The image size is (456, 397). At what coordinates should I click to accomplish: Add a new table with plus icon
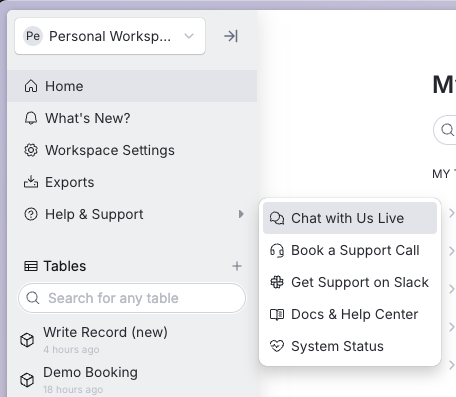click(237, 266)
